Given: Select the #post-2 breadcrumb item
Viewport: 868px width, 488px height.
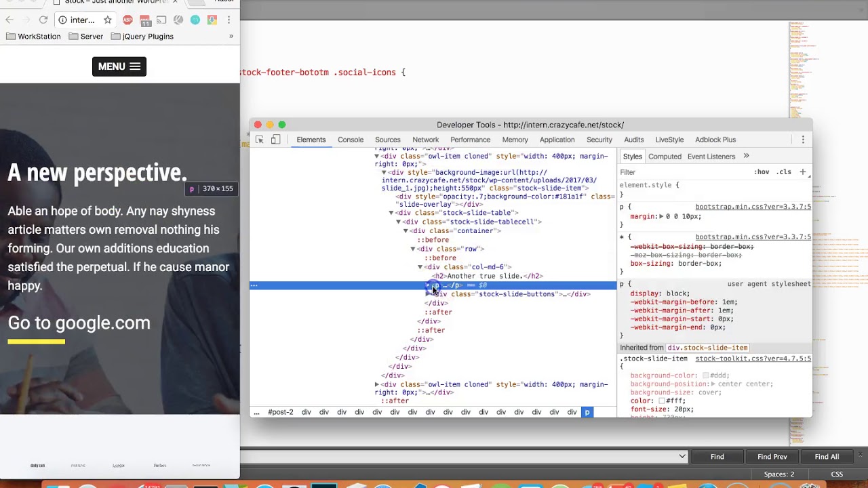Looking at the screenshot, I should 281,412.
